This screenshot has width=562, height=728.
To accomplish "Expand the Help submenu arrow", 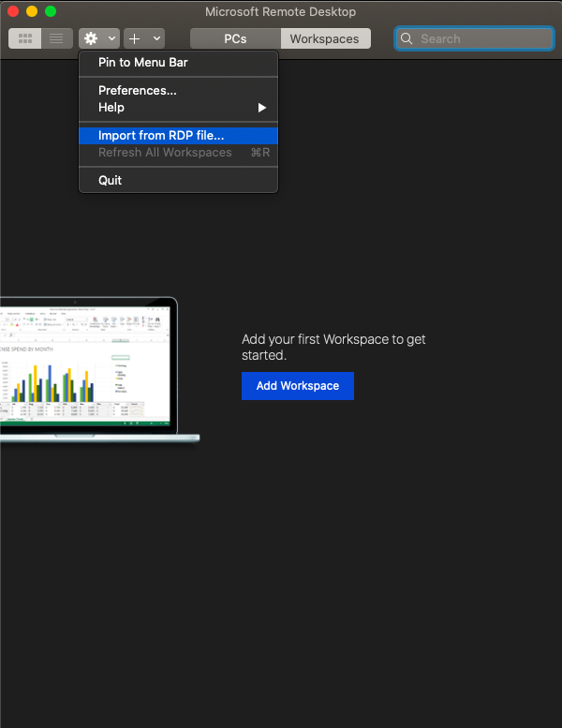I will (262, 108).
